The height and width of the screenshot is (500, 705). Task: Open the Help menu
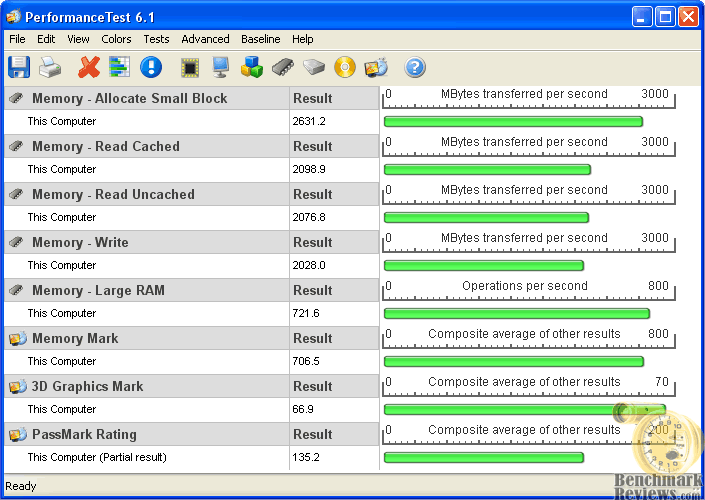coord(302,39)
